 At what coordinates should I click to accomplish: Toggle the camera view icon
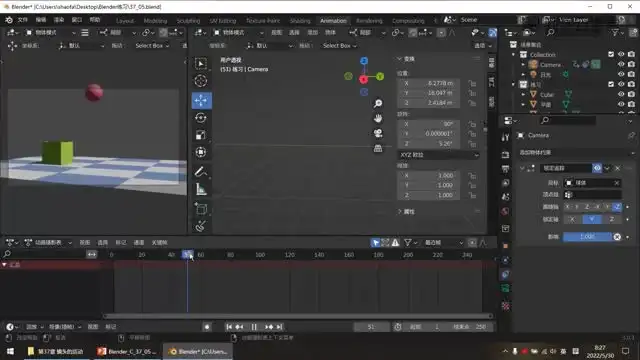coord(378,133)
